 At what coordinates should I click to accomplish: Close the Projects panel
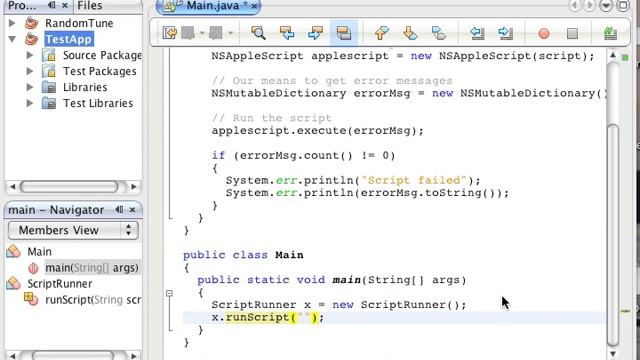[65, 6]
